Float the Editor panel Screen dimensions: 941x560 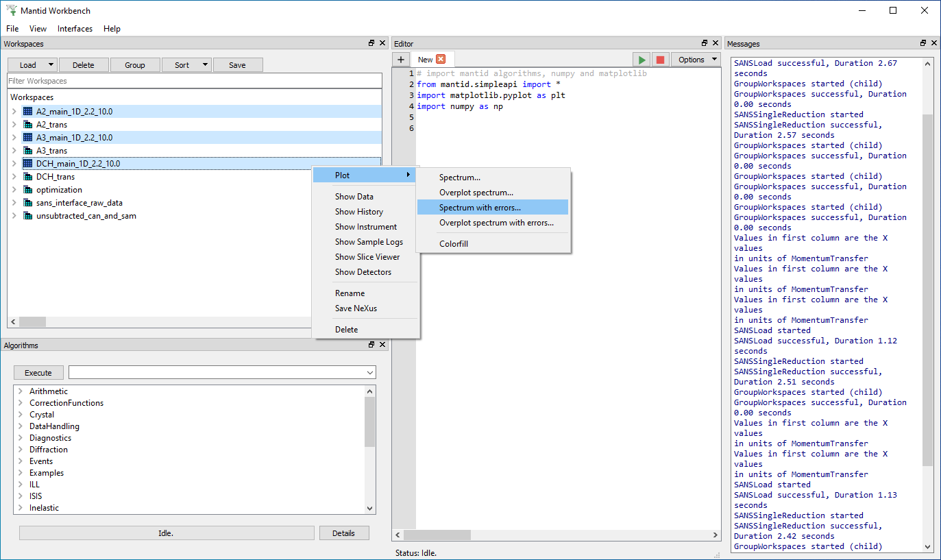click(705, 43)
